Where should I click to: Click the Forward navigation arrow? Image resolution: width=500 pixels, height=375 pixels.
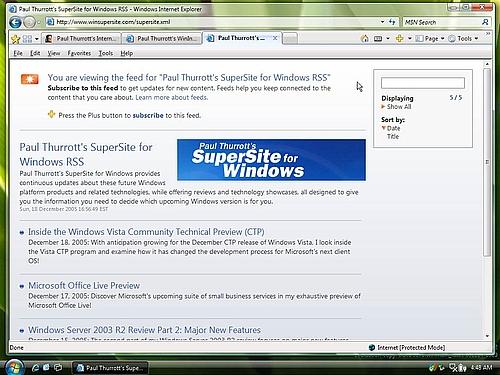click(30, 22)
